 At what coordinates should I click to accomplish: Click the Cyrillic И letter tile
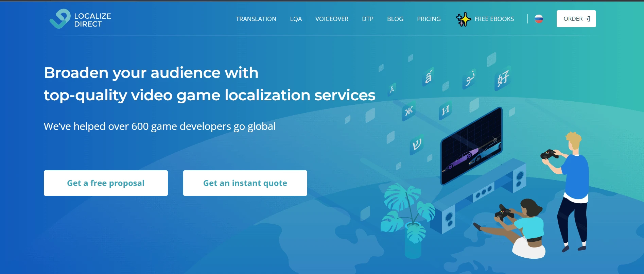coord(445,110)
